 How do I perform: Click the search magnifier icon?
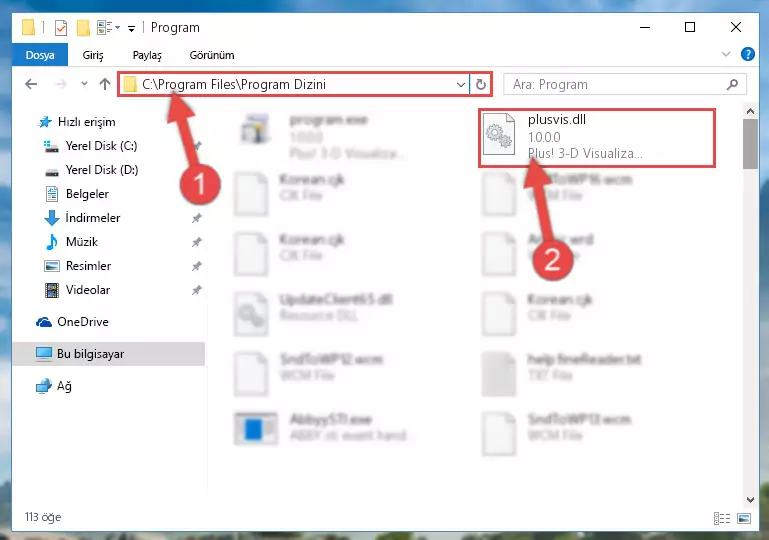point(732,84)
